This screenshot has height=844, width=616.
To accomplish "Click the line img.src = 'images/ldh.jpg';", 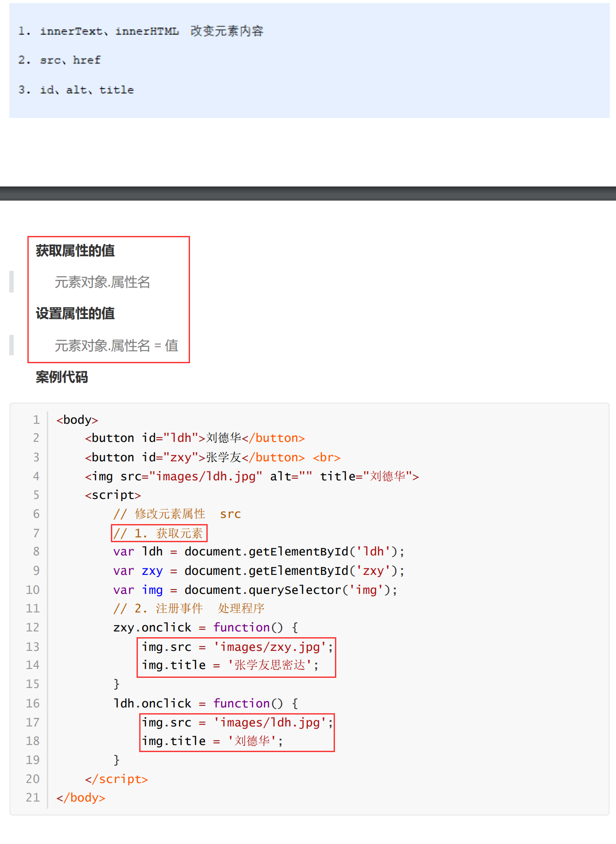I will (238, 722).
